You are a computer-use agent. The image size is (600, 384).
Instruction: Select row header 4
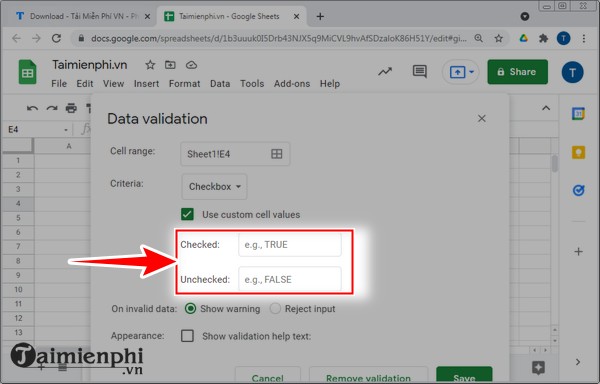point(18,203)
